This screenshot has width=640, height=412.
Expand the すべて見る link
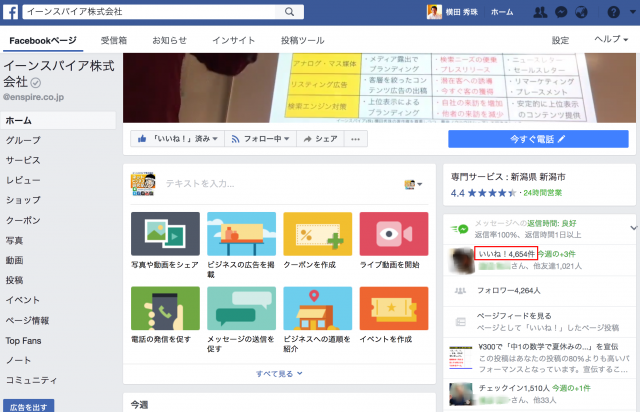pyautogui.click(x=279, y=374)
